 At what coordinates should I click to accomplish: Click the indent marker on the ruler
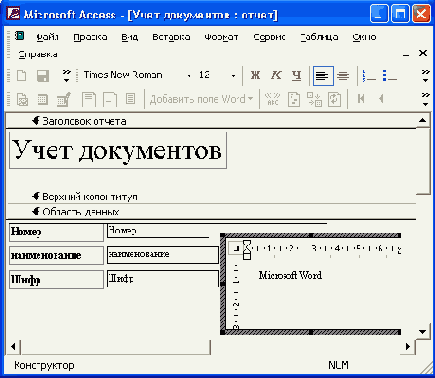click(247, 250)
